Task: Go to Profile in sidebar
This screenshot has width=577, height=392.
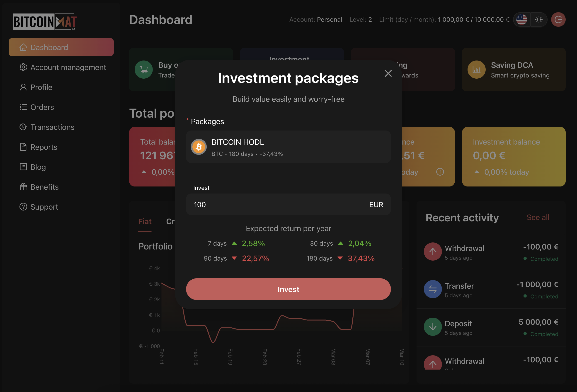Action: point(41,87)
